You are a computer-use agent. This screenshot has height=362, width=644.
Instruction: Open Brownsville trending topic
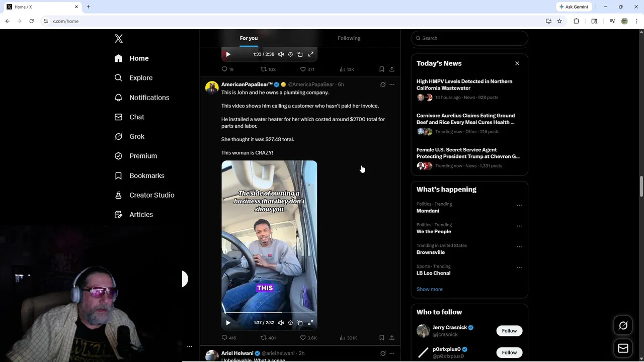point(431,252)
